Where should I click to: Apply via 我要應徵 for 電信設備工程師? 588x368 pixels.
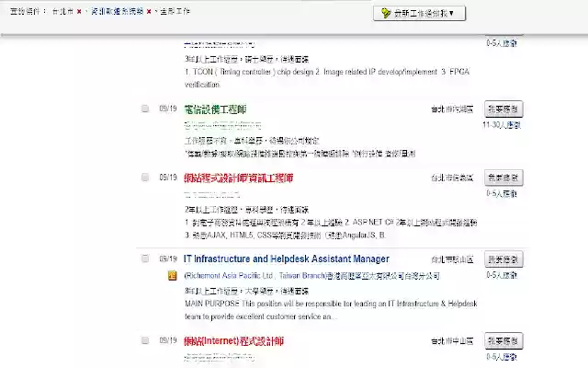click(x=503, y=109)
